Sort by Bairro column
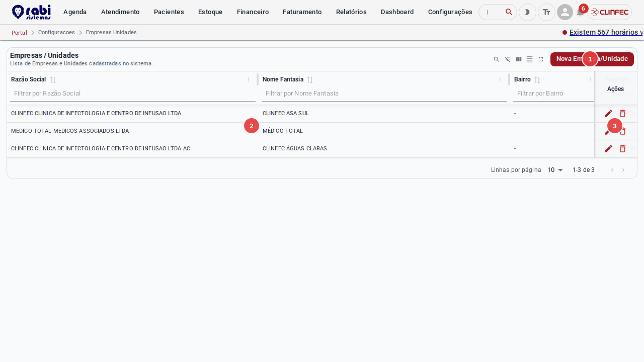644x362 pixels. [x=537, y=80]
